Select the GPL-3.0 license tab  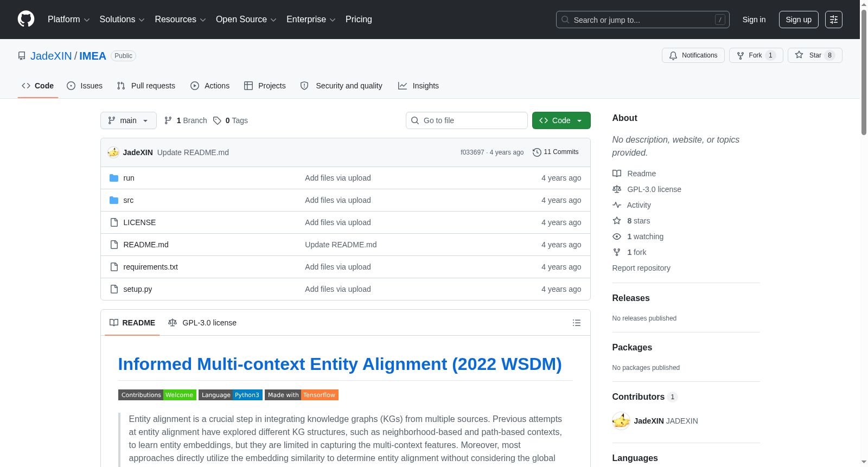202,323
